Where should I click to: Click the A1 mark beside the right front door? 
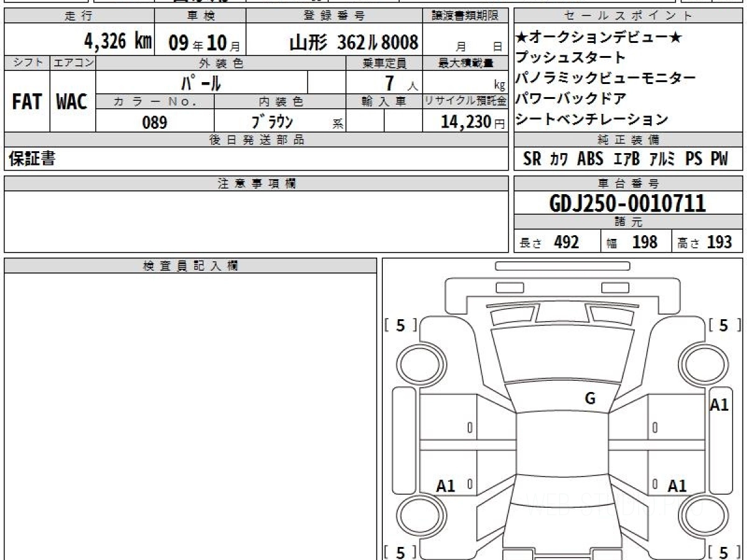(720, 405)
